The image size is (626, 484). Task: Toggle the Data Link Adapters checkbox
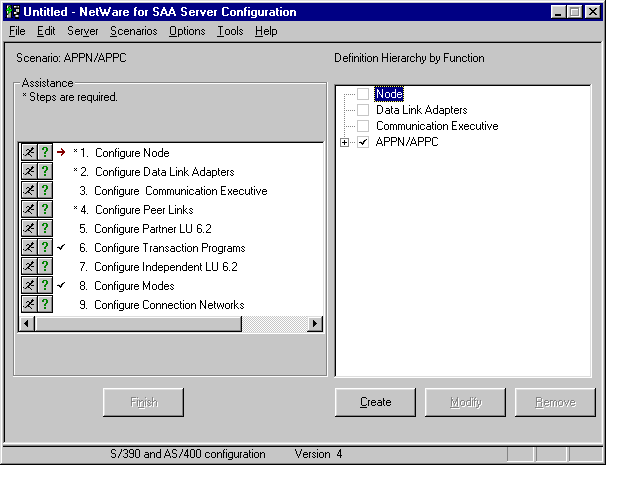[363, 110]
